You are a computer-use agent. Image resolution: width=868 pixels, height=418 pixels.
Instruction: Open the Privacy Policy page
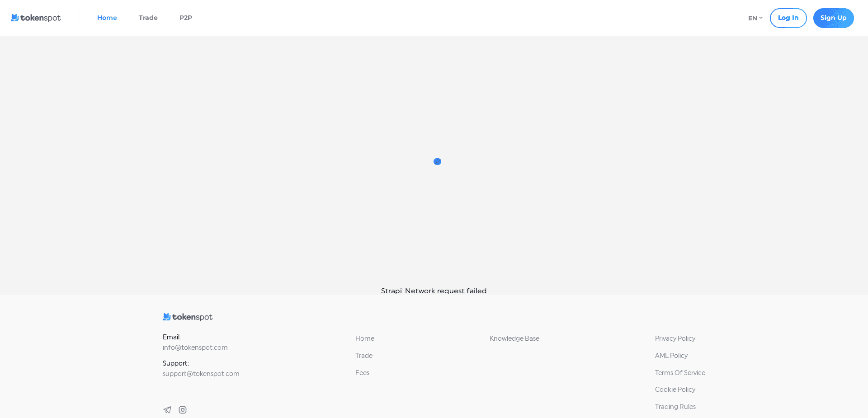[x=675, y=338]
